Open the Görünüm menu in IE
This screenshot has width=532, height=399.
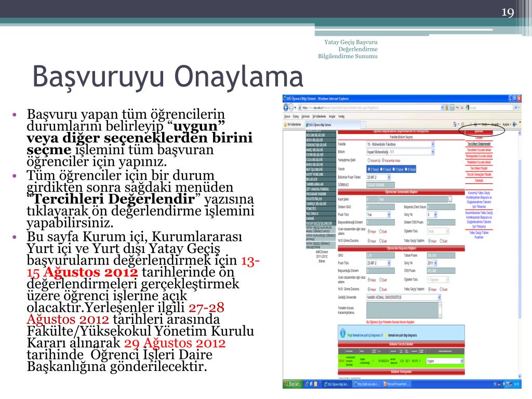[x=305, y=116]
